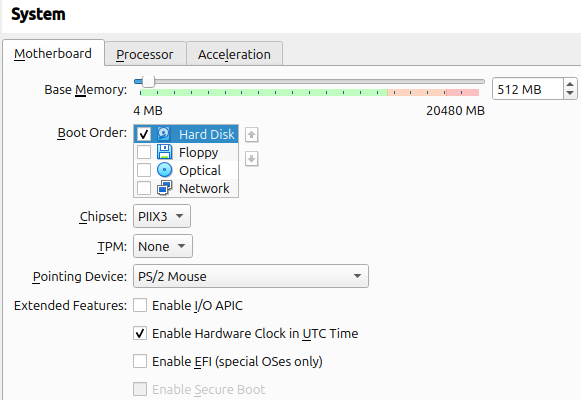Uncheck the Hard Disk boot checkbox
This screenshot has height=400, width=581.
tap(144, 134)
